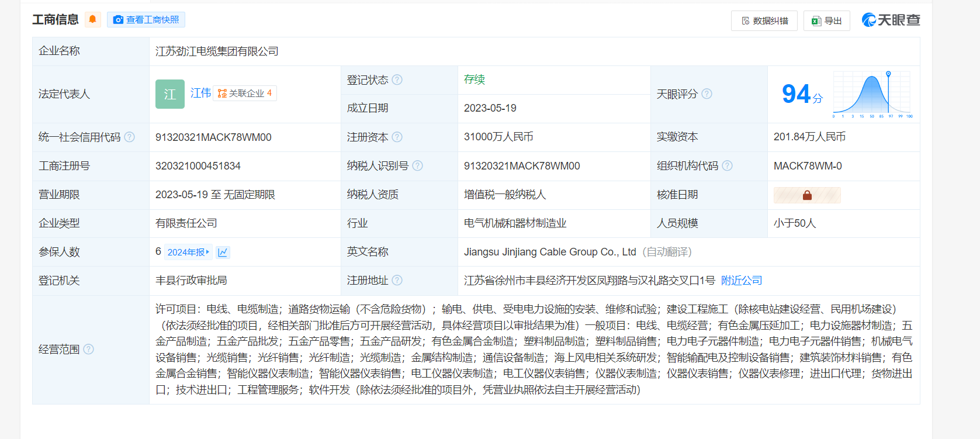Screen dimensions: 980x439
Task: Open legal representative 江伟 link
Action: coord(200,93)
